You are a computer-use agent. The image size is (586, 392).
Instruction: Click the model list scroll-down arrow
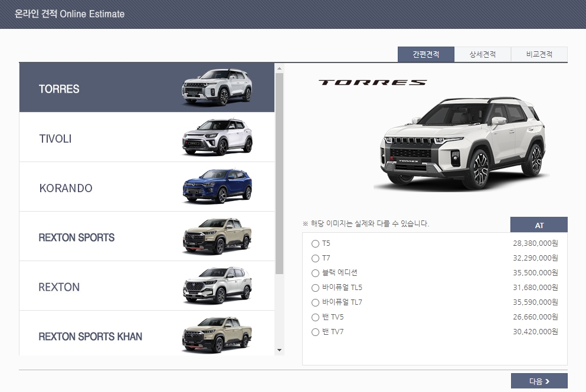[280, 350]
